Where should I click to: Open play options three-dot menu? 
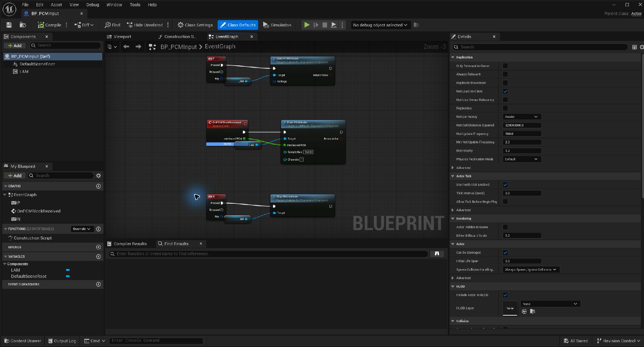pyautogui.click(x=342, y=25)
